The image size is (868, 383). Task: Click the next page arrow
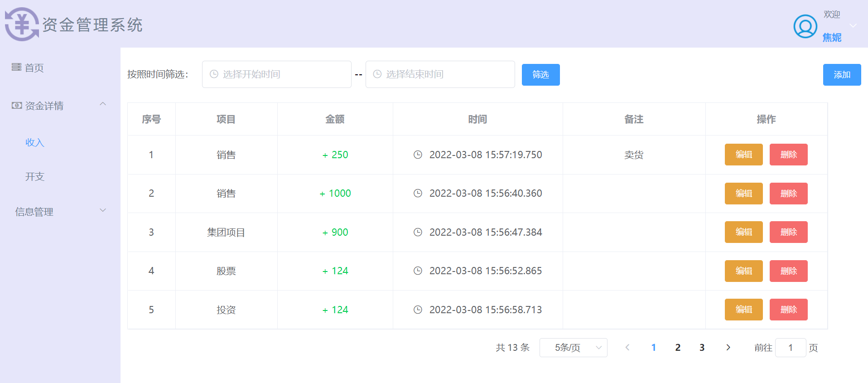point(728,348)
